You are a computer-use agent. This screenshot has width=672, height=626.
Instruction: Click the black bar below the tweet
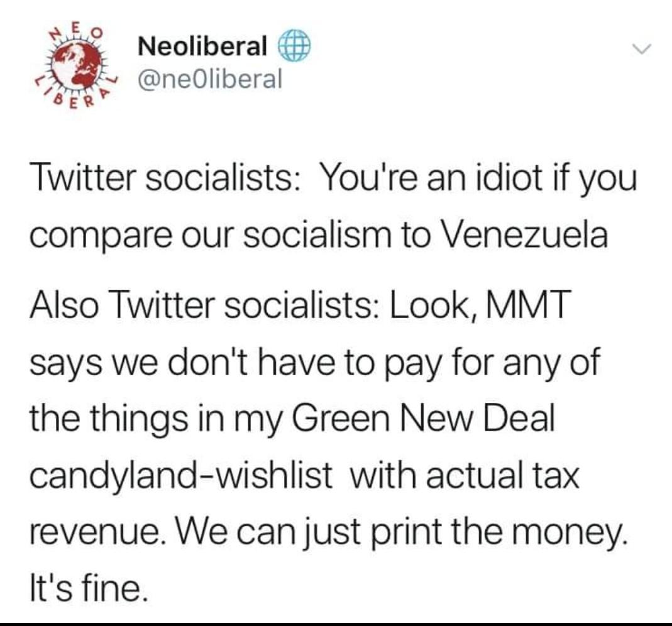(x=336, y=623)
